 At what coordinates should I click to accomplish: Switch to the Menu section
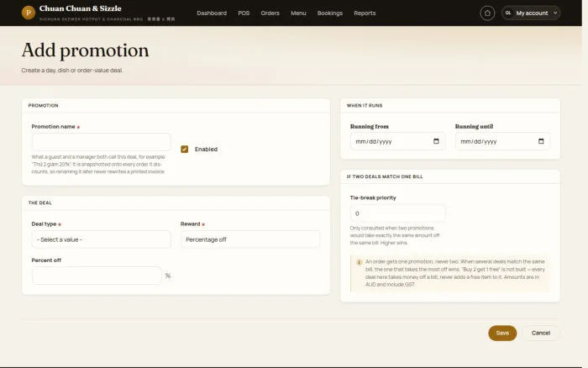click(298, 13)
